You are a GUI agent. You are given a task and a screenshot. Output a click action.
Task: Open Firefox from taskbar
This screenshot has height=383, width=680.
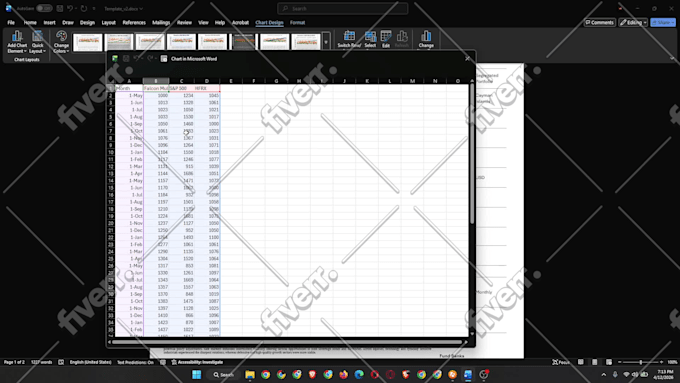[x=343, y=374]
